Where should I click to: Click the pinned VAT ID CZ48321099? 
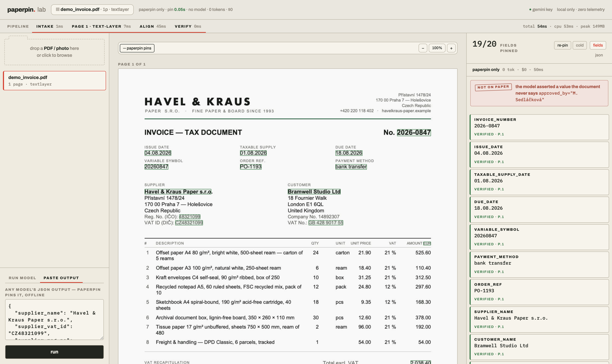pyautogui.click(x=189, y=223)
